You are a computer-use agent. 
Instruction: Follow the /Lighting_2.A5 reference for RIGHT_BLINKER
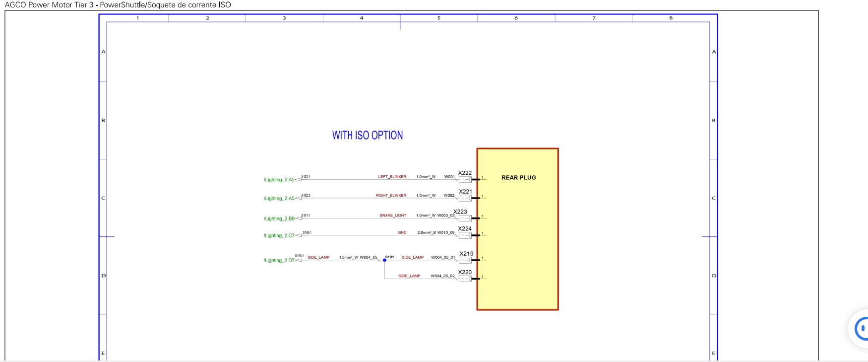279,199
